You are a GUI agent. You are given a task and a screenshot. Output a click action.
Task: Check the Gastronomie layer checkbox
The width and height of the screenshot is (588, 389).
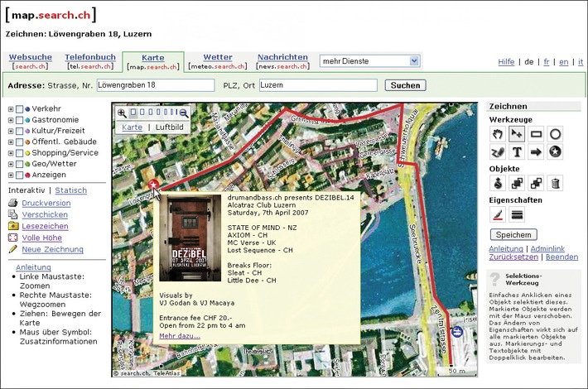(20, 119)
